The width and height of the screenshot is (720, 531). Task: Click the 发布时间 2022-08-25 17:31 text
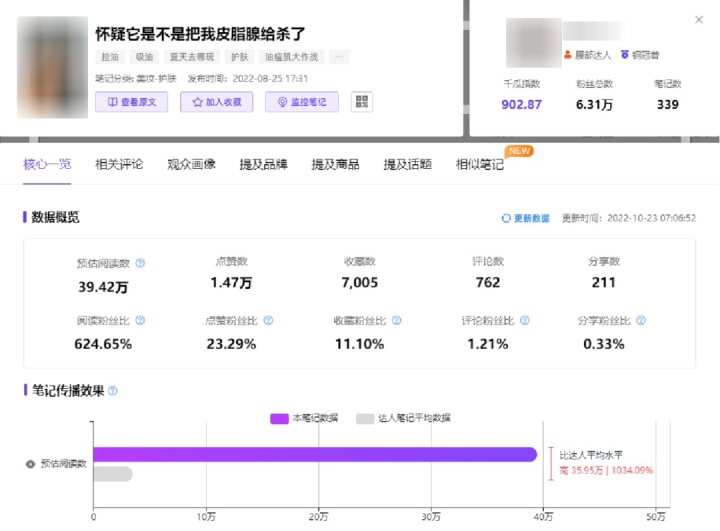248,79
